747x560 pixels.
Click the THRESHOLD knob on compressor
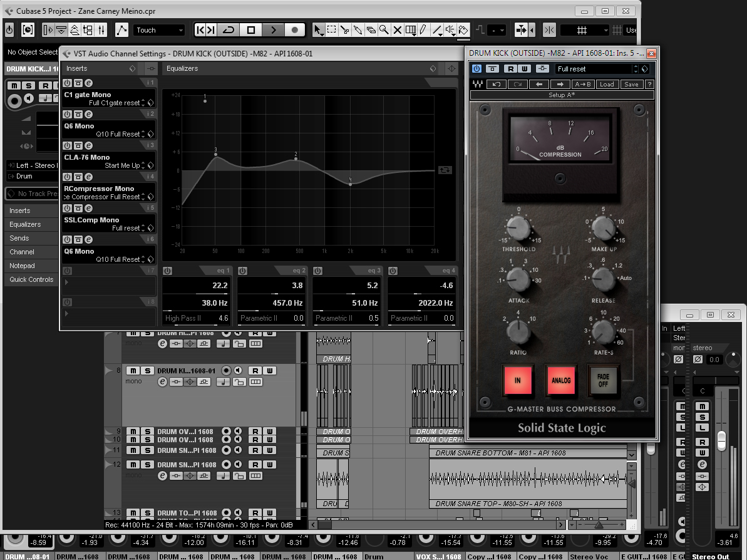pos(518,228)
